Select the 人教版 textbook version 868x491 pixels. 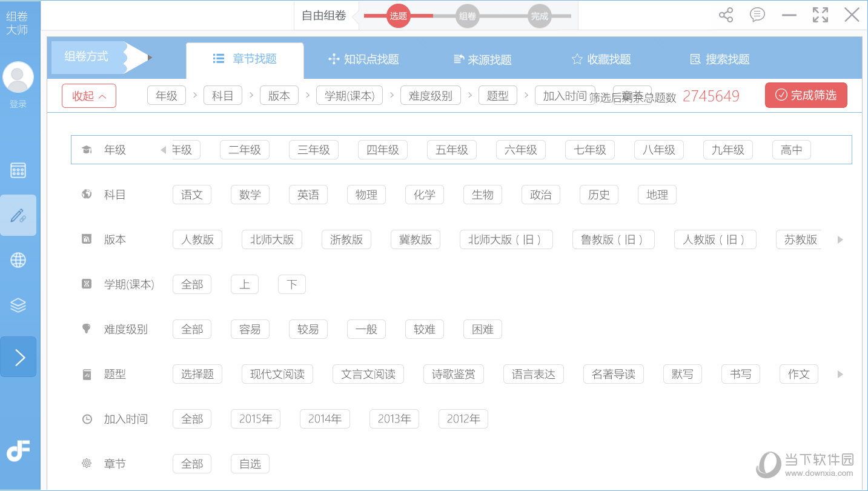(197, 239)
